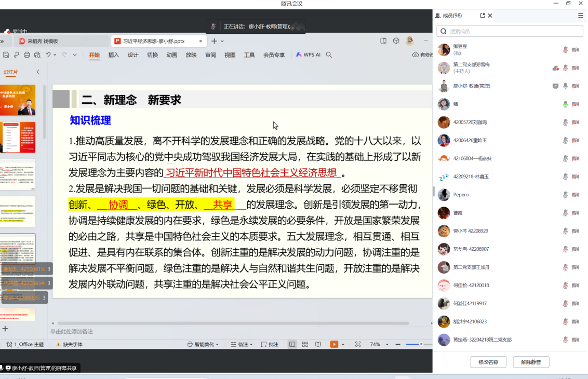Image resolution: width=588 pixels, height=379 pixels.
Task: Click the 搜索成员 search field
Action: point(509,31)
